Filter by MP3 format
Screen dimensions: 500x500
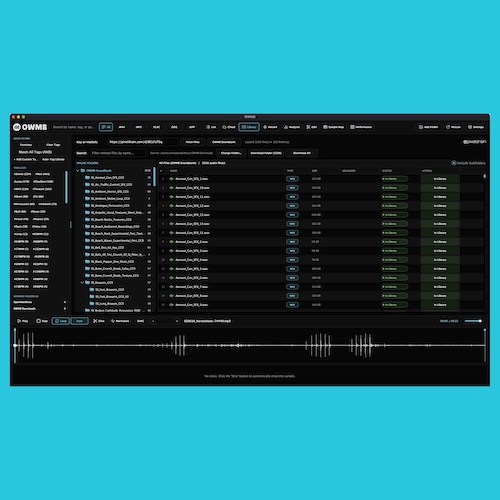(x=139, y=127)
